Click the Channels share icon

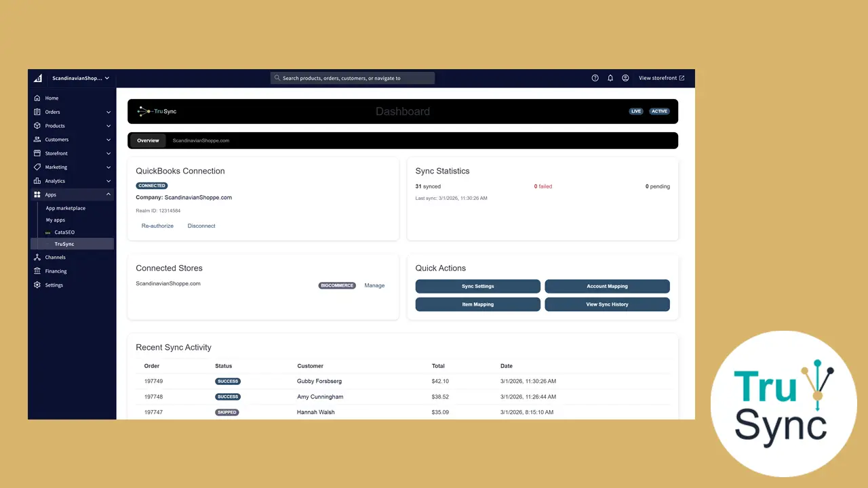pos(37,258)
